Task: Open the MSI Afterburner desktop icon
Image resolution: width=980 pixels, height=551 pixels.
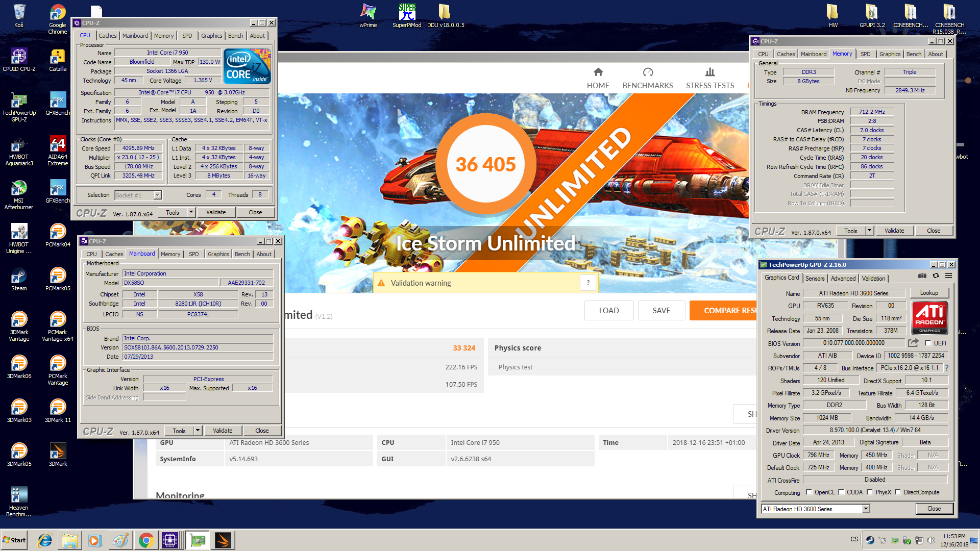Action: click(x=19, y=195)
